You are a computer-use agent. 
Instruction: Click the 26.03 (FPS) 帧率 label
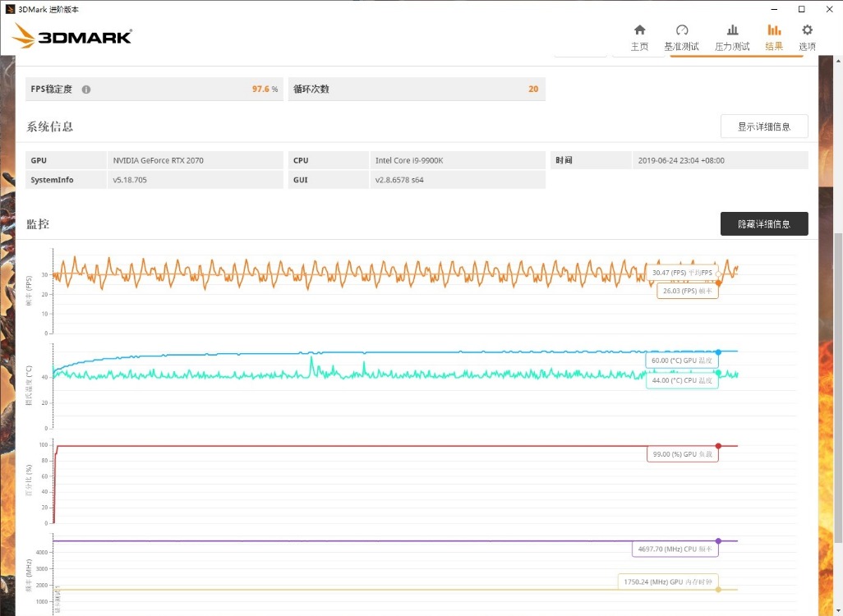(x=687, y=290)
